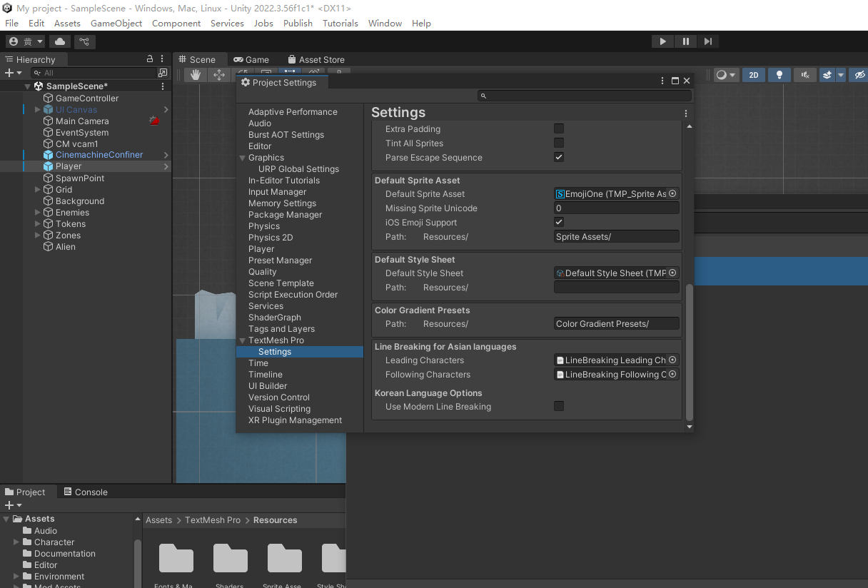Viewport: 868px width, 588px height.
Task: Expand Character folder in Project
Action: coord(16,542)
